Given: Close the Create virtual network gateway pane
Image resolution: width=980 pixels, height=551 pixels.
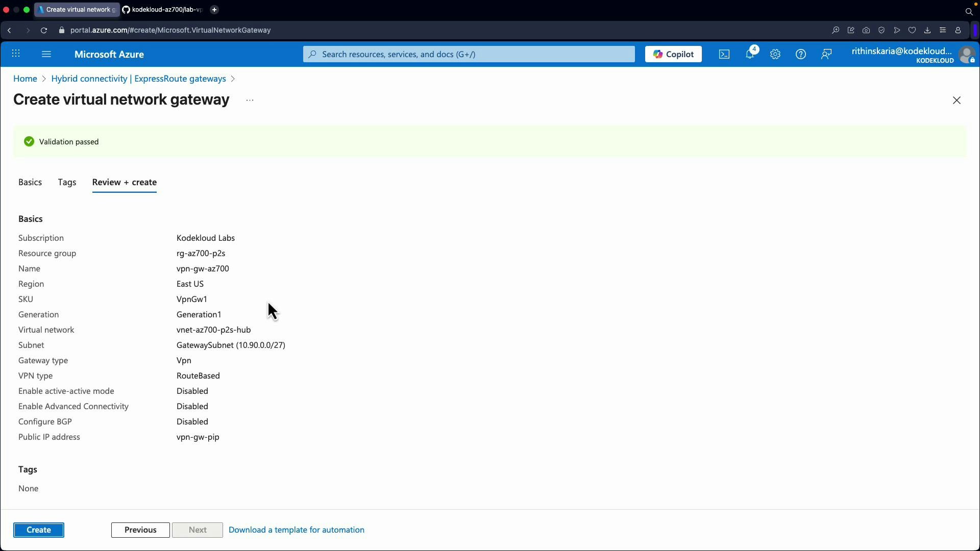Looking at the screenshot, I should tap(957, 100).
